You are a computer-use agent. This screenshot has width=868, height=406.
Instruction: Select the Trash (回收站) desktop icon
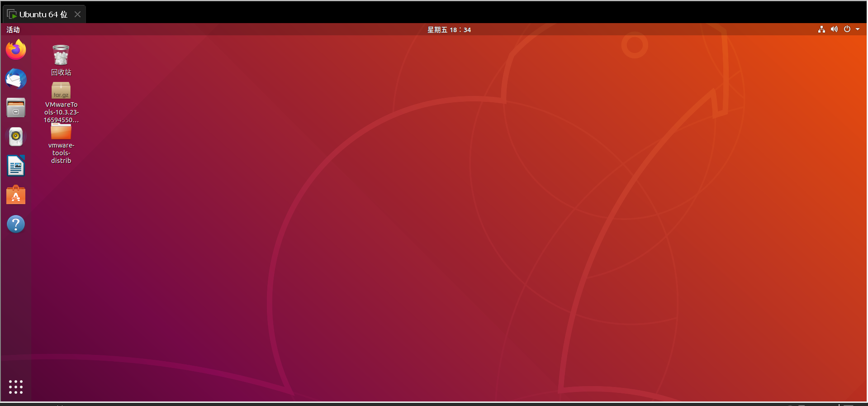pyautogui.click(x=61, y=55)
